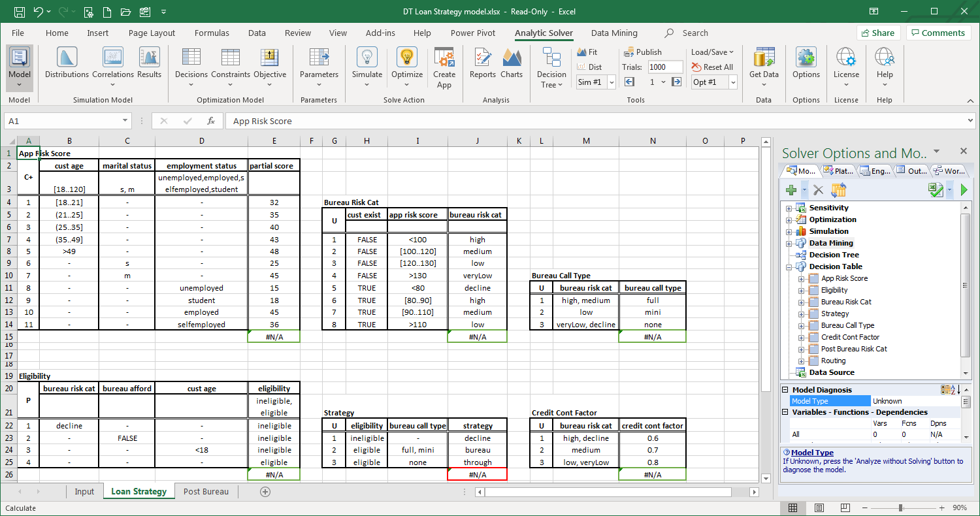The image size is (980, 516).
Task: Open the Data Mining ribbon tab
Action: point(614,33)
